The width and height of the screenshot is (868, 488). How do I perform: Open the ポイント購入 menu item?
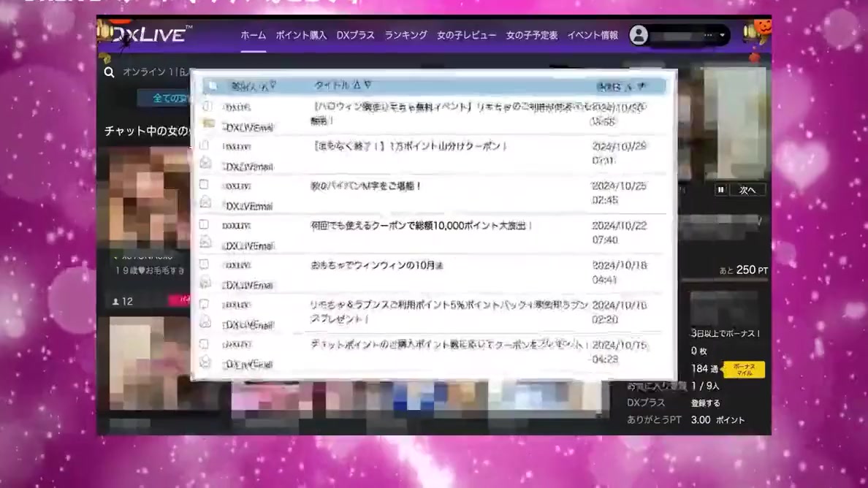pos(301,35)
